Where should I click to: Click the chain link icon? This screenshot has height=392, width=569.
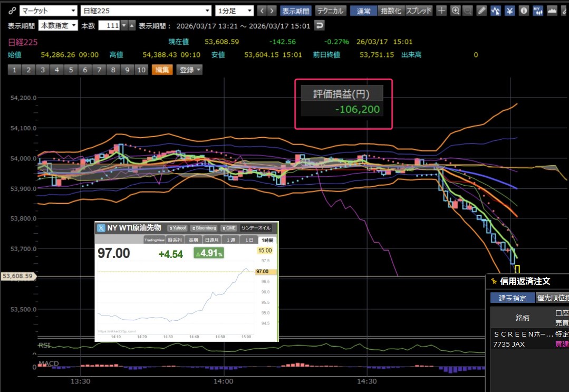(12, 11)
